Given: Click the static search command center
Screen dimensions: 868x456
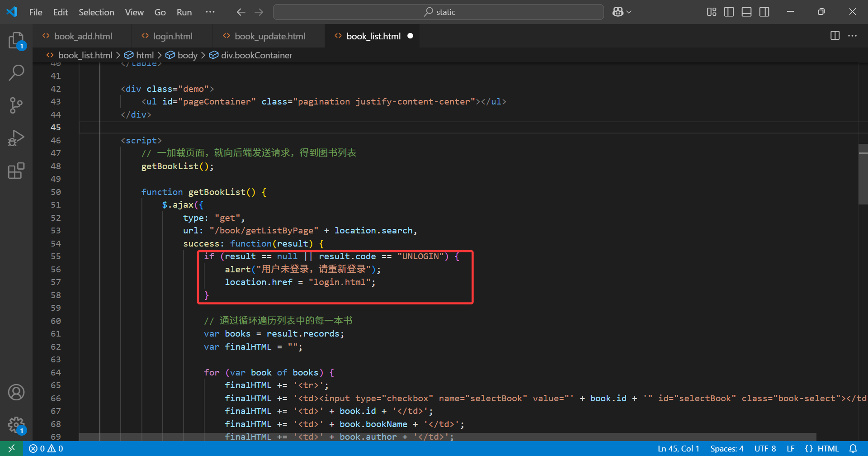Looking at the screenshot, I should pos(439,12).
